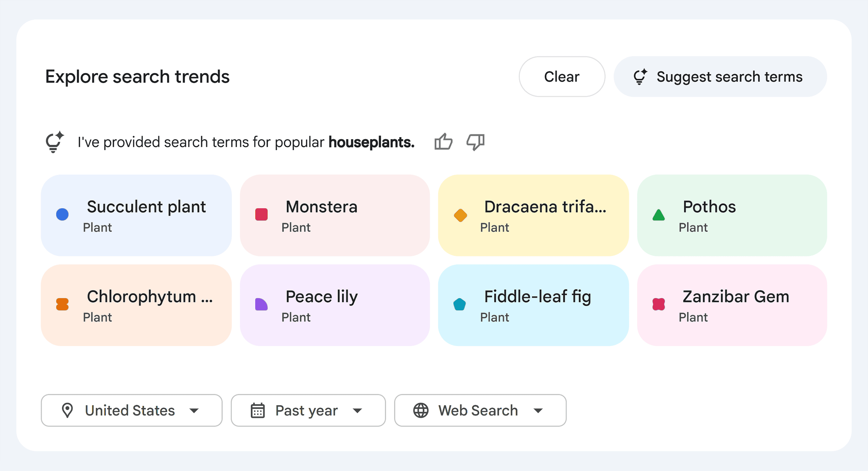Click the Clear button
This screenshot has height=471, width=868.
pyautogui.click(x=562, y=76)
